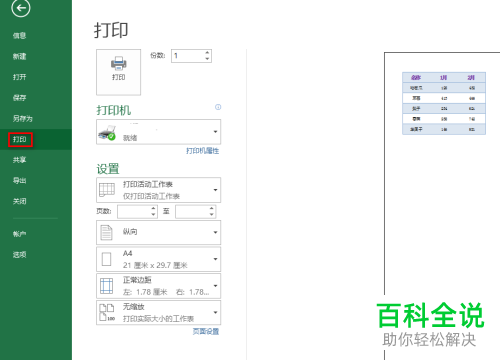The width and height of the screenshot is (500, 360).
Task: Expand the 无缩放 scaling dropdown
Action: (158, 313)
